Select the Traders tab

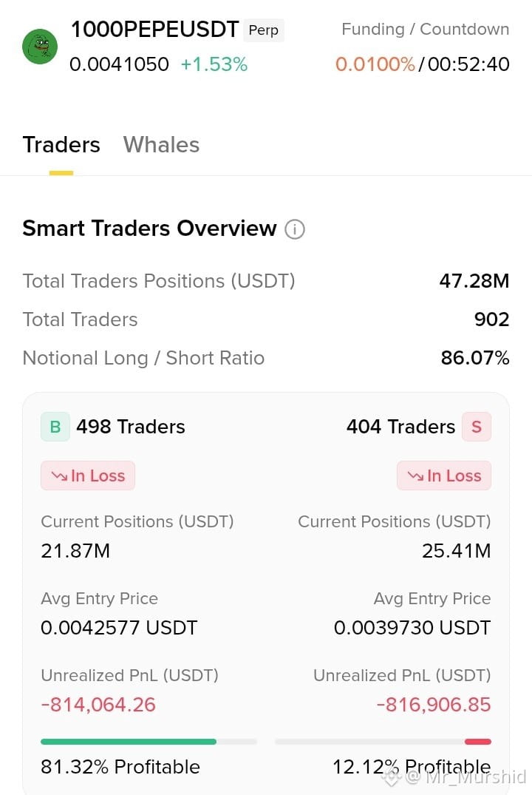[x=61, y=145]
